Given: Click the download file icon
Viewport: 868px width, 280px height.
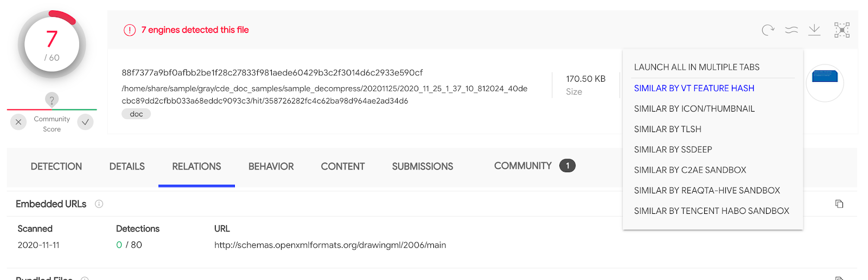Looking at the screenshot, I should [x=814, y=30].
